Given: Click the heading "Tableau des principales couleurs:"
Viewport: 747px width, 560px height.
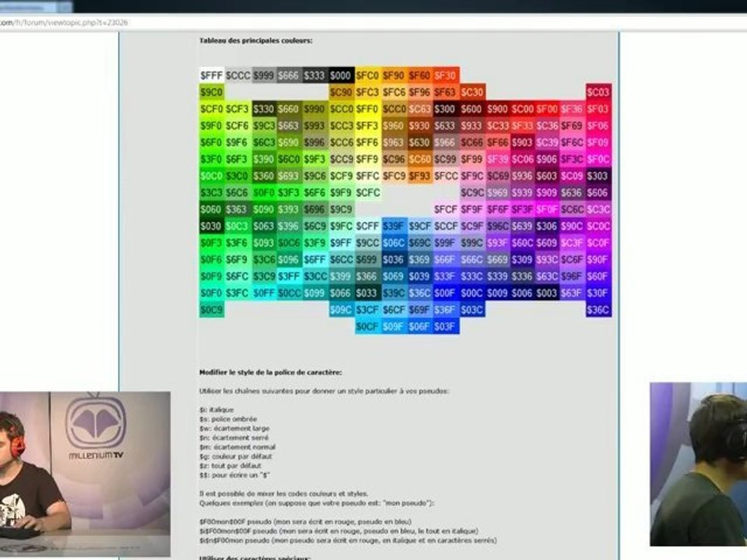Looking at the screenshot, I should [256, 40].
